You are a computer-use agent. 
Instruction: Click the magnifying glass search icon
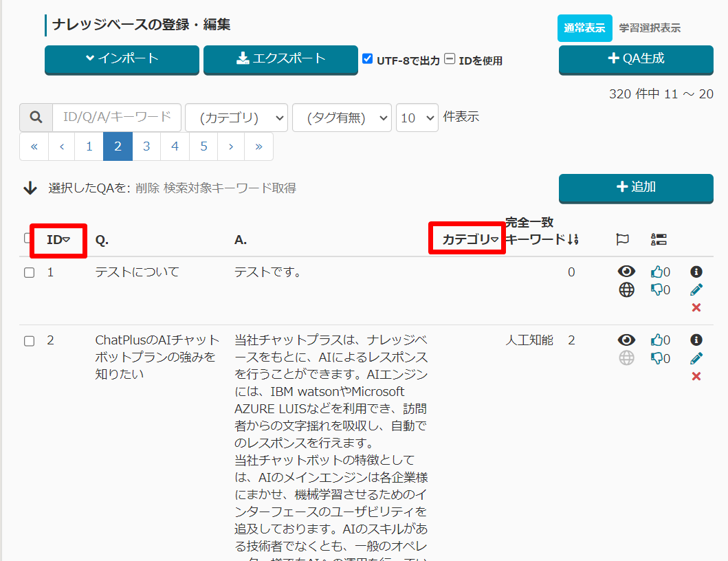(x=36, y=118)
